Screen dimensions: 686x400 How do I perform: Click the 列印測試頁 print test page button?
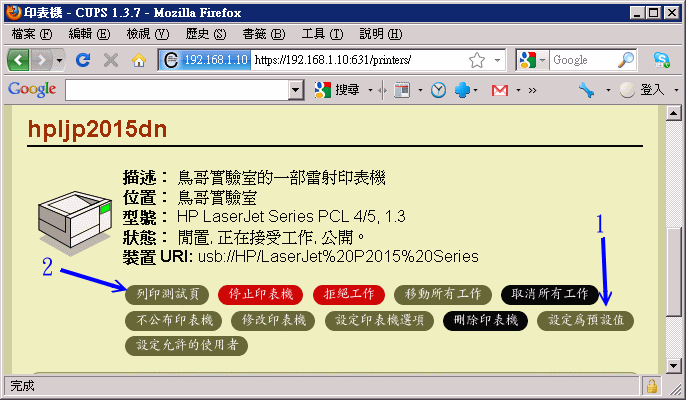(167, 294)
